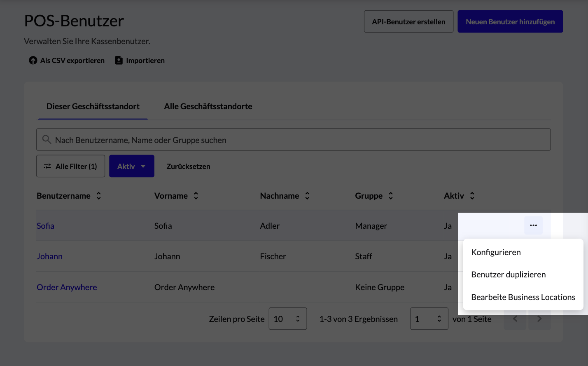The height and width of the screenshot is (366, 588).
Task: Click the POS-Benutzer page heading
Action: (74, 21)
